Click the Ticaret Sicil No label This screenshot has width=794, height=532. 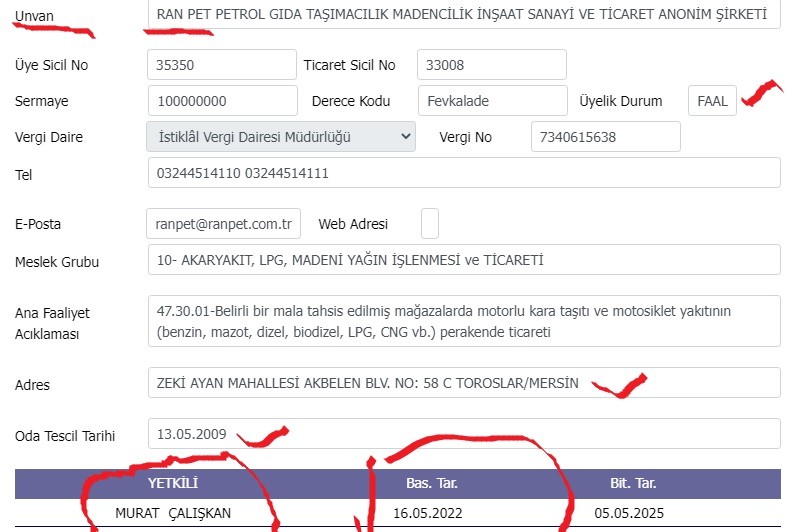click(x=349, y=65)
